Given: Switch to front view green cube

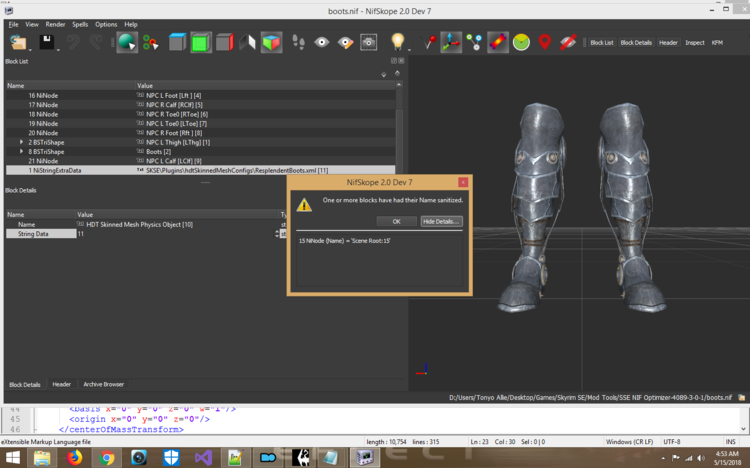Looking at the screenshot, I should click(200, 43).
